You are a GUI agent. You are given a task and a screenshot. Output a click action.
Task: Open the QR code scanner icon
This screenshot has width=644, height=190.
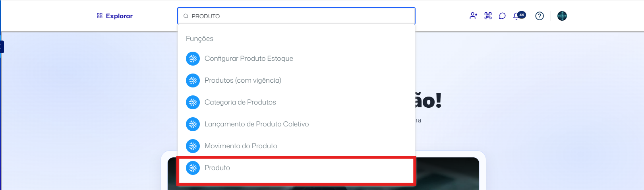pos(488,16)
